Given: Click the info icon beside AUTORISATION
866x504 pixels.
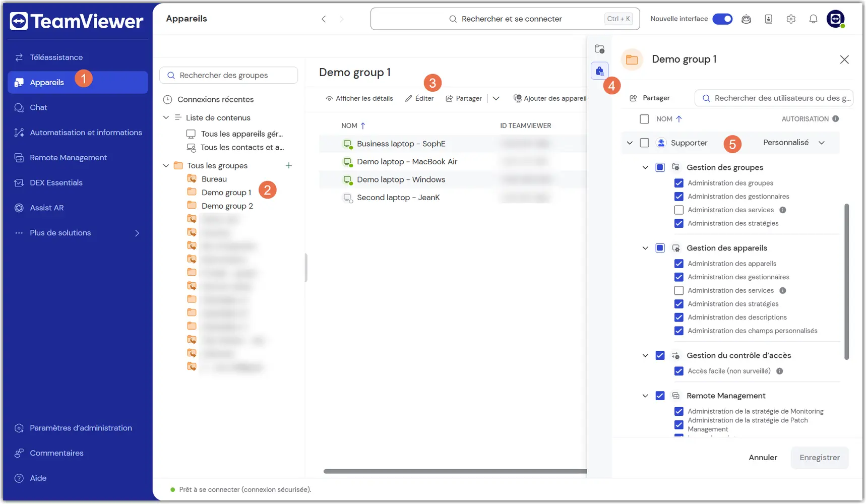Looking at the screenshot, I should pos(836,119).
